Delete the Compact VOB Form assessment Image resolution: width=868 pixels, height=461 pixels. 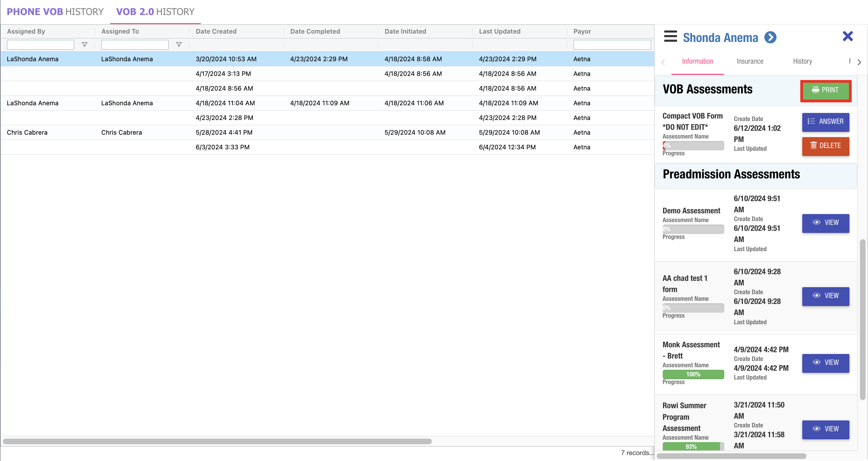click(825, 146)
